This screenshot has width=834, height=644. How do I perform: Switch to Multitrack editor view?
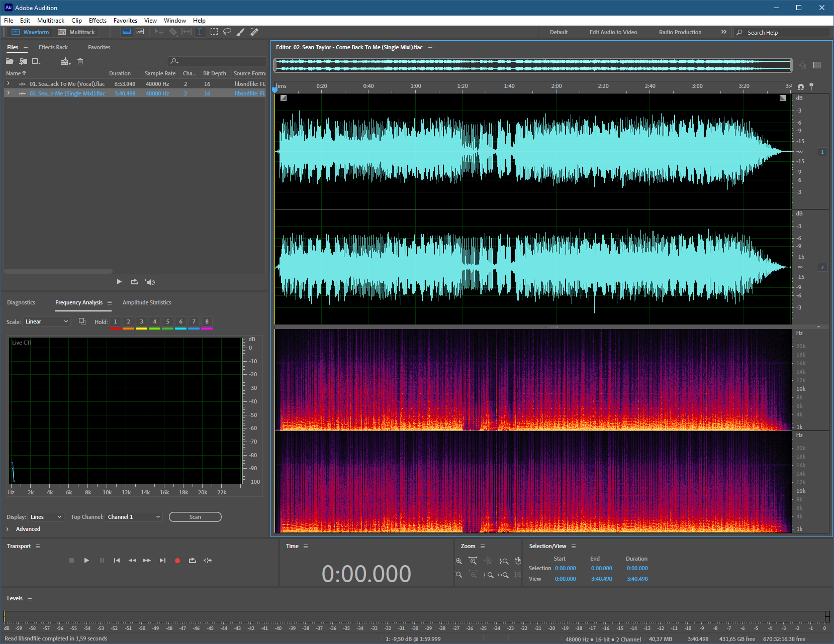pos(76,32)
